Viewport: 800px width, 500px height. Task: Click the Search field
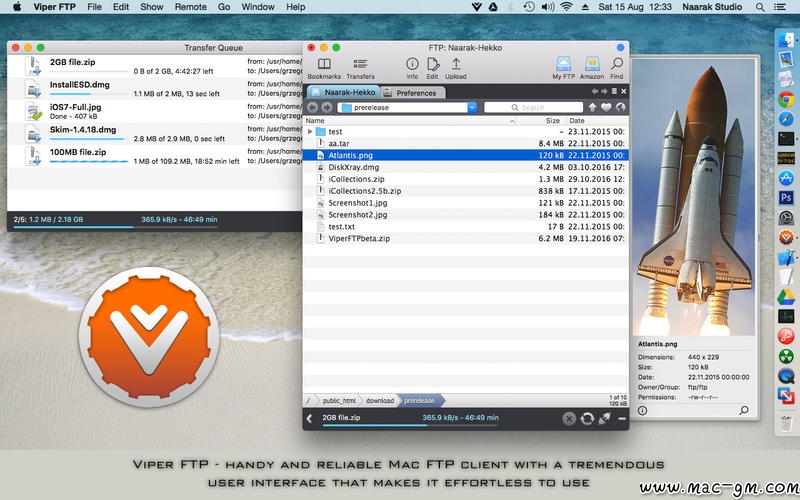click(x=533, y=107)
